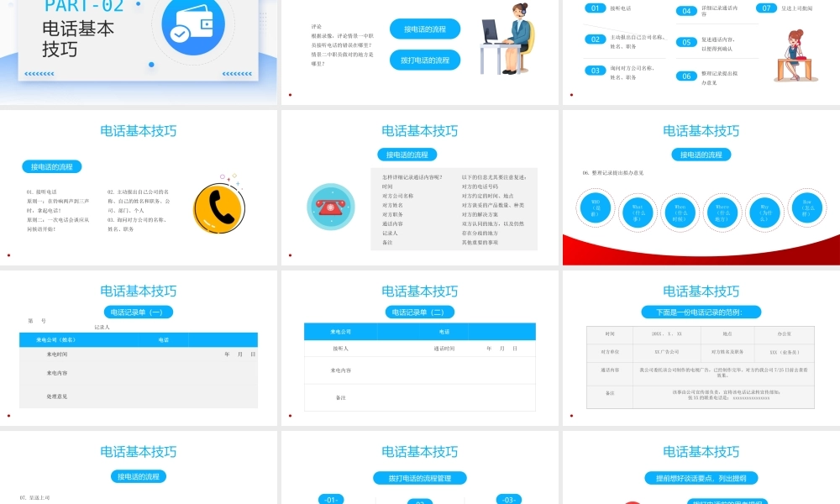840x504 pixels.
Task: Select the What (什么事) circle
Action: pos(638,213)
